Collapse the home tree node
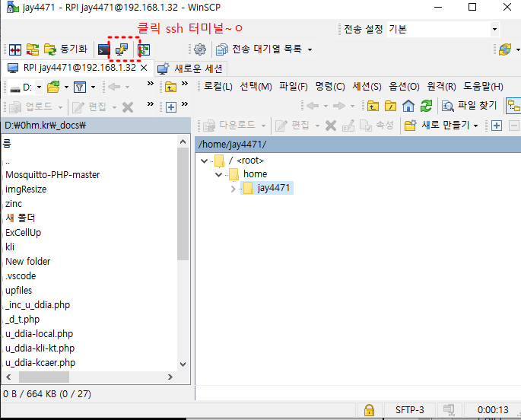The image size is (521, 420). (218, 174)
